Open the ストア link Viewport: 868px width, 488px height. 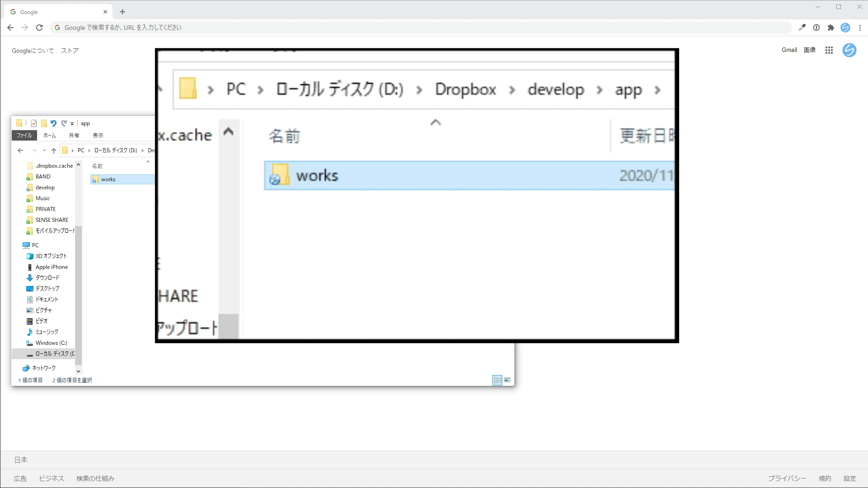tap(70, 51)
